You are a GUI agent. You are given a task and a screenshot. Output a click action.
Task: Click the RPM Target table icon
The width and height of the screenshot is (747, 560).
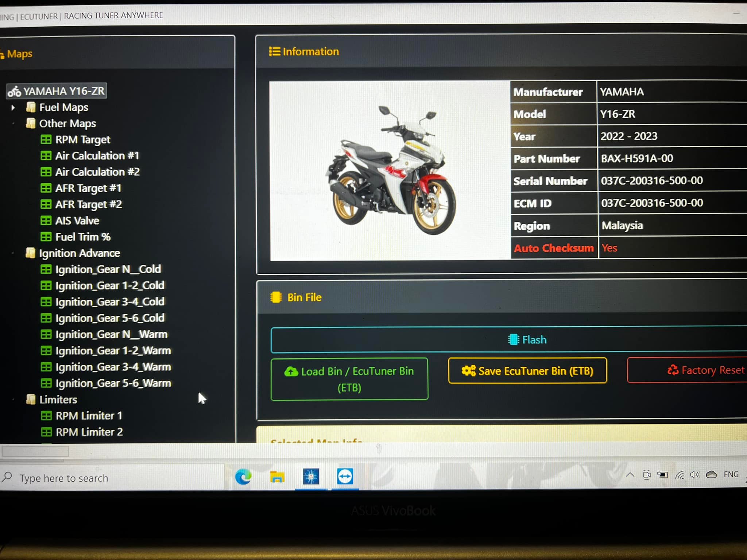pyautogui.click(x=46, y=140)
